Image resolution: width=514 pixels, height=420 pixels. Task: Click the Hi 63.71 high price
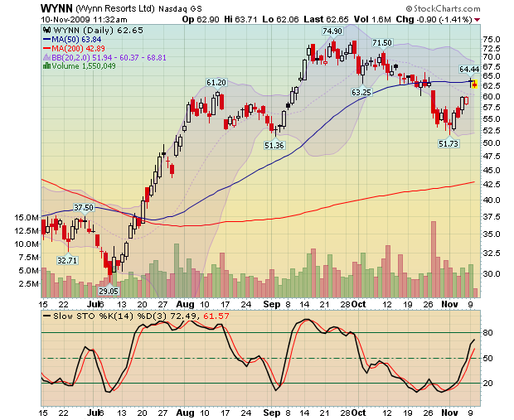coord(240,20)
